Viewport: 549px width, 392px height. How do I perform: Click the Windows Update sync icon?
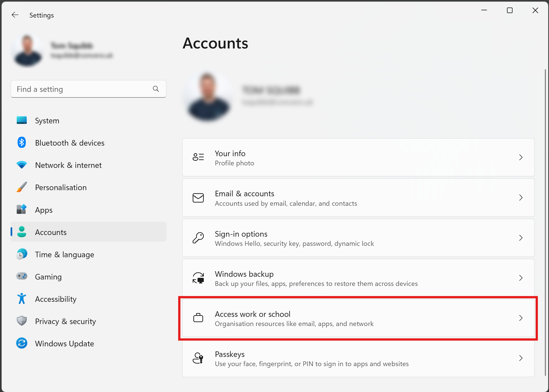pos(22,343)
